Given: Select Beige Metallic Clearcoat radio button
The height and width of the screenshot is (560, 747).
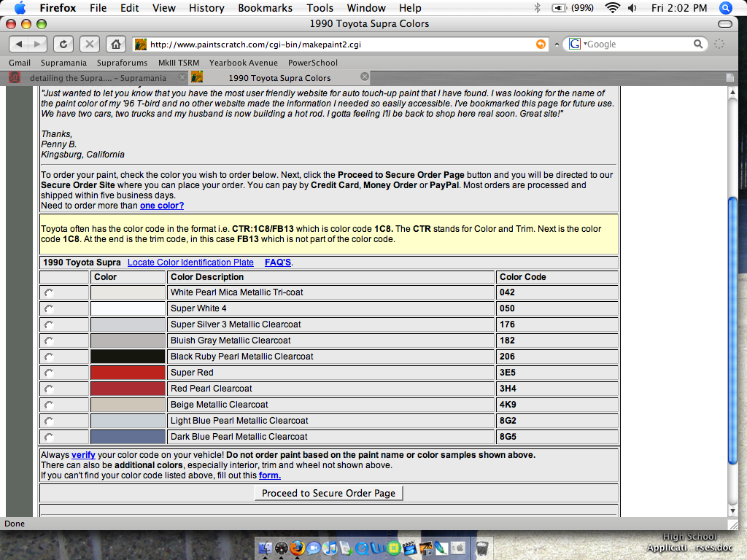Looking at the screenshot, I should click(49, 405).
